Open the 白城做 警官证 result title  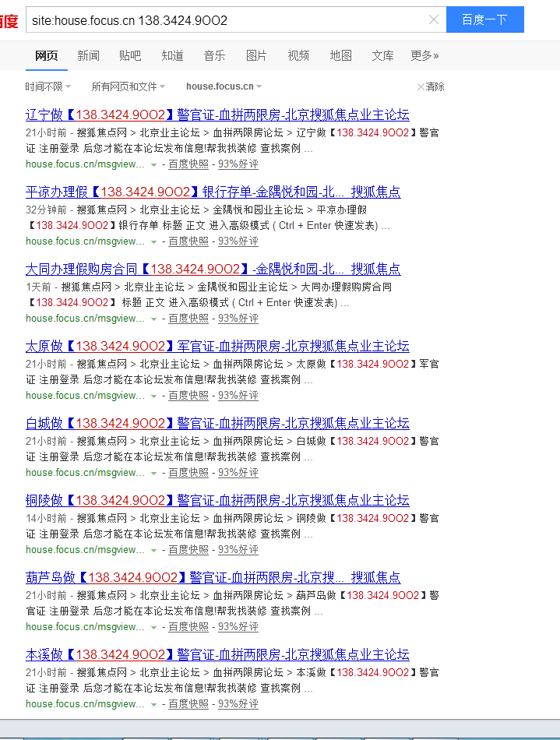pos(217,423)
